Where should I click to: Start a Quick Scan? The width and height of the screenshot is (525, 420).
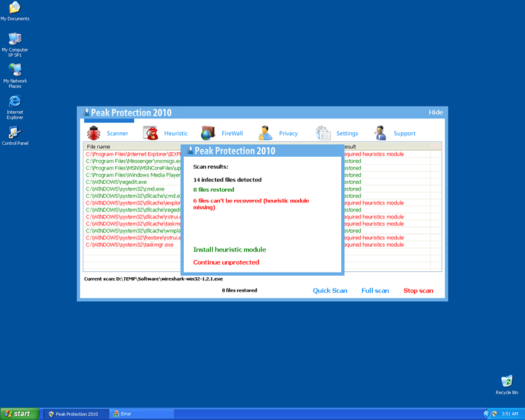(x=330, y=291)
